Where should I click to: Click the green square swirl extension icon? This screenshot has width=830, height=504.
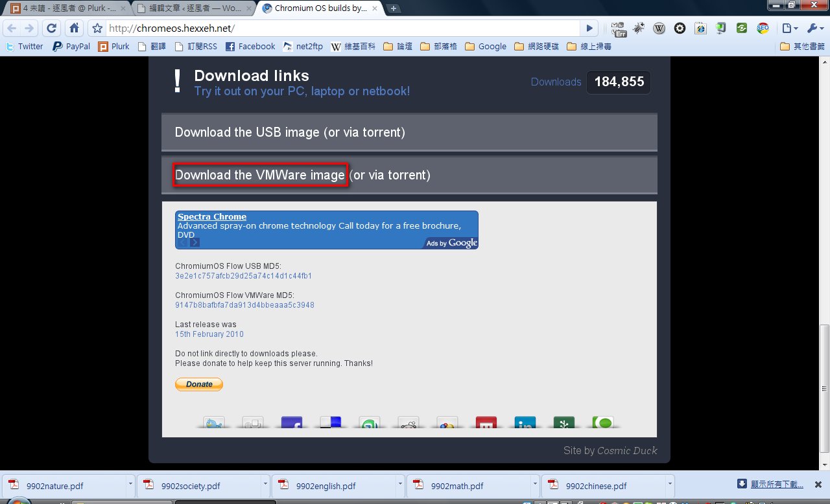click(x=742, y=29)
